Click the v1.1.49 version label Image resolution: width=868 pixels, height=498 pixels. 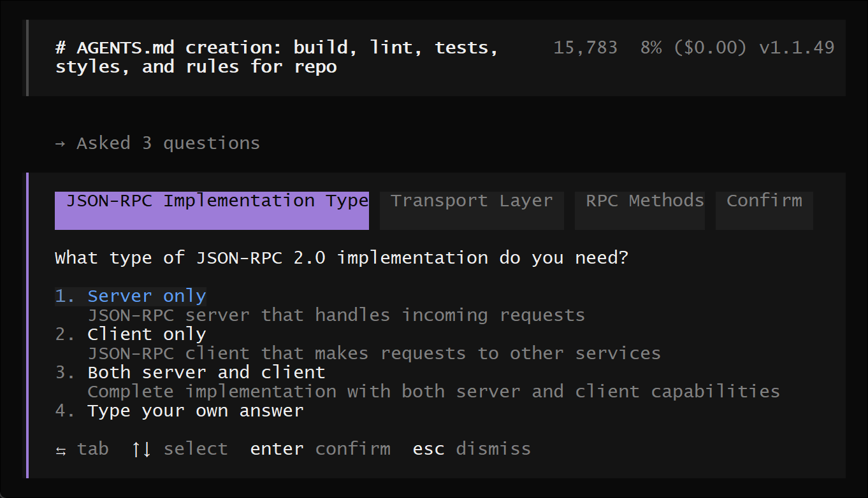[797, 48]
